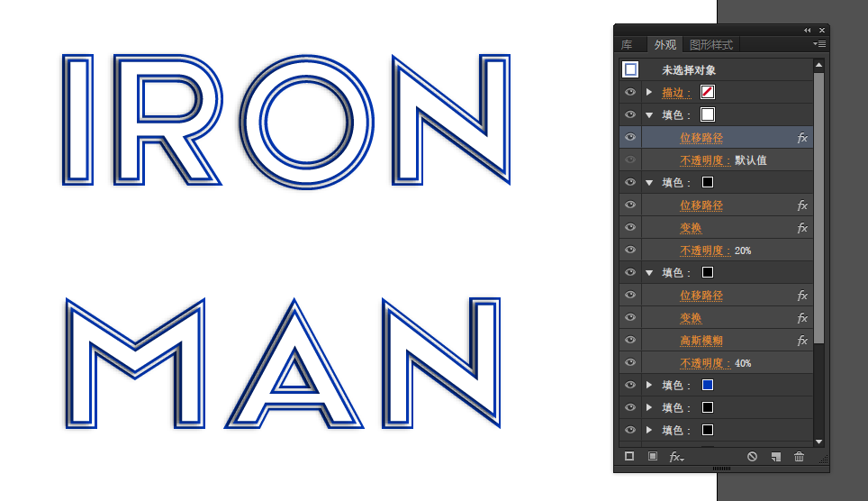Click the Appearance panel scrollbar thumb
The height and width of the screenshot is (501, 868).
(x=818, y=208)
